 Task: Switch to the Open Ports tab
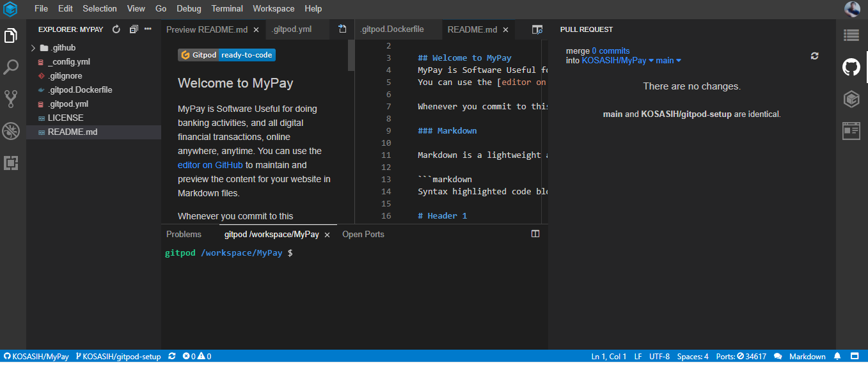click(x=363, y=234)
